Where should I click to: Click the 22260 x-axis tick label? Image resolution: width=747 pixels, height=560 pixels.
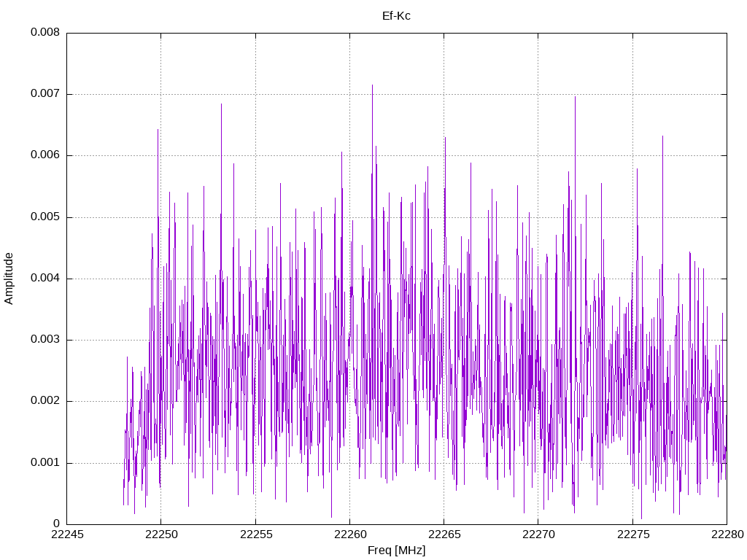(x=350, y=534)
